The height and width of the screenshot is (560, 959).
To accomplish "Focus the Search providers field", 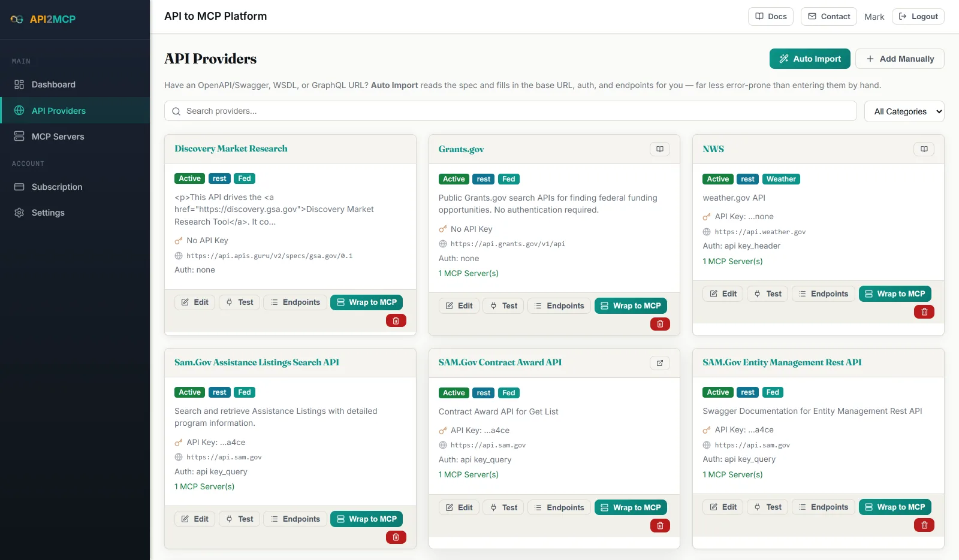I will point(511,111).
